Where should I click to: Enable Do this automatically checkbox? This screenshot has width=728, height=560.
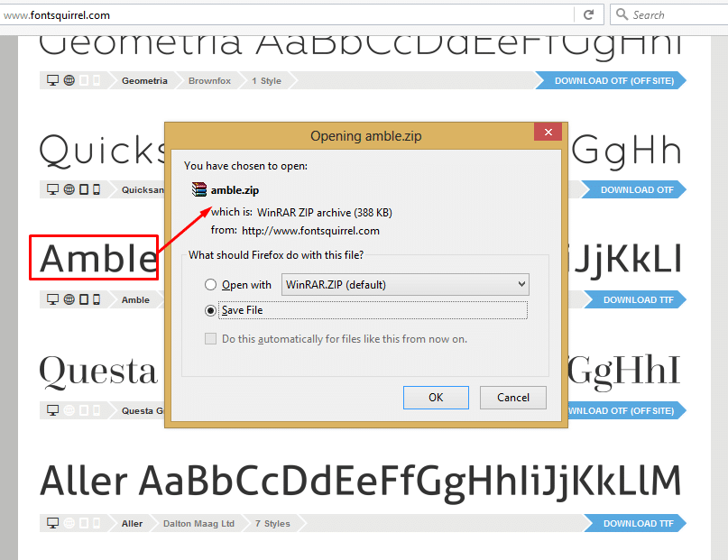210,339
